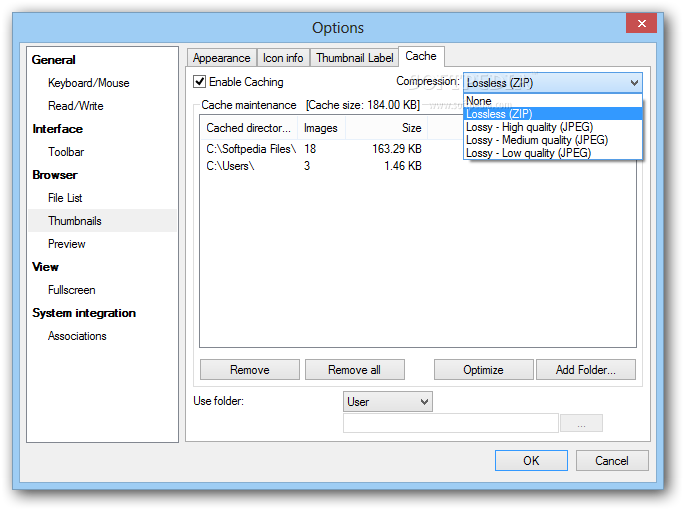The width and height of the screenshot is (684, 510).
Task: Click the Browser category heading
Action: click(x=55, y=175)
